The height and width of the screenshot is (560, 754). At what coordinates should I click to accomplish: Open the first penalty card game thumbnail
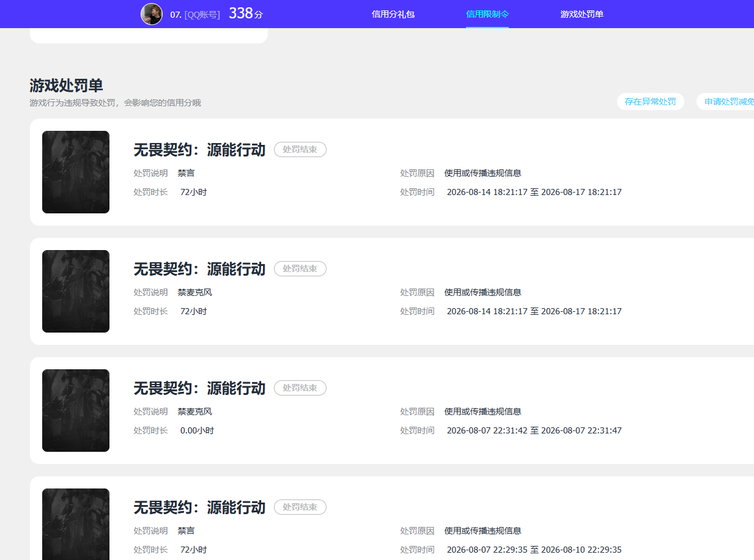click(76, 172)
